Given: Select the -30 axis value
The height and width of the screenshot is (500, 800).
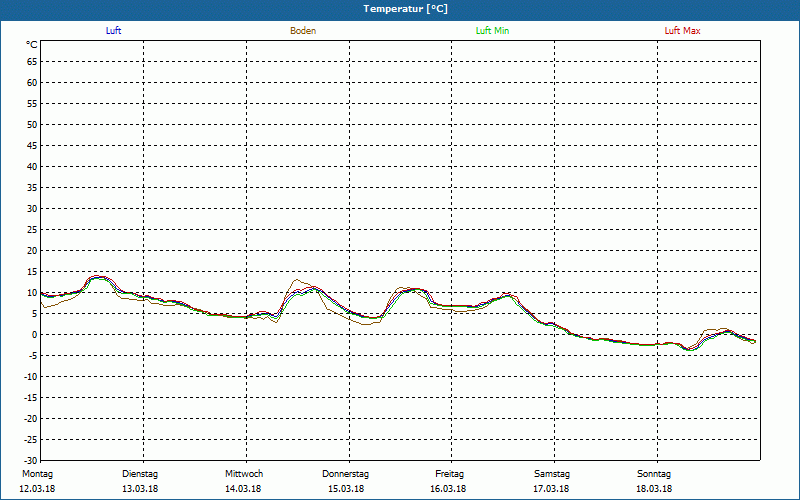Looking at the screenshot, I should point(30,460).
